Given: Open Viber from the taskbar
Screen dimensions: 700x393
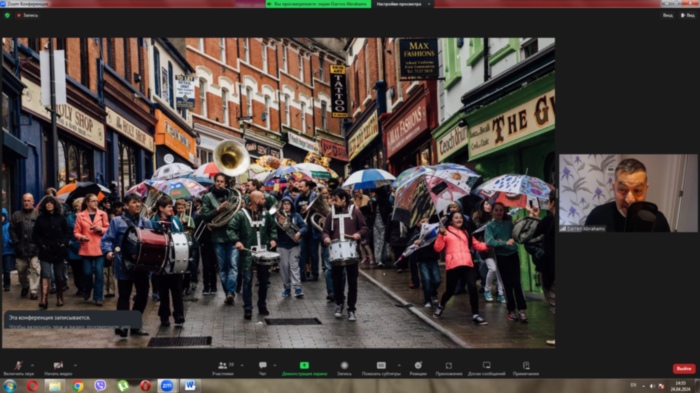Looking at the screenshot, I should point(100,385).
